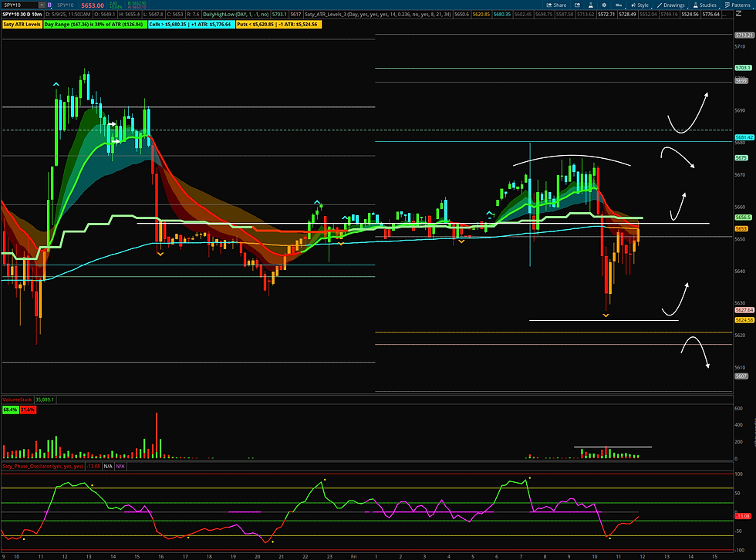
Task: Click the 5681.42 price axis bubble
Action: click(744, 137)
